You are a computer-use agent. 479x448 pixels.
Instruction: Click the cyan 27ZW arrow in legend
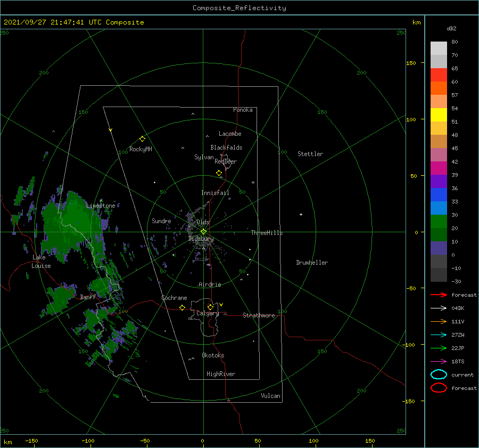(439, 335)
